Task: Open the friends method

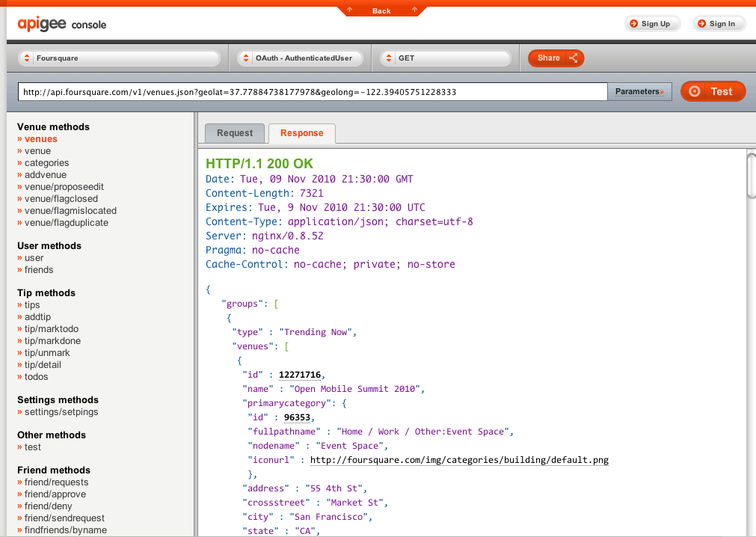Action: [39, 270]
